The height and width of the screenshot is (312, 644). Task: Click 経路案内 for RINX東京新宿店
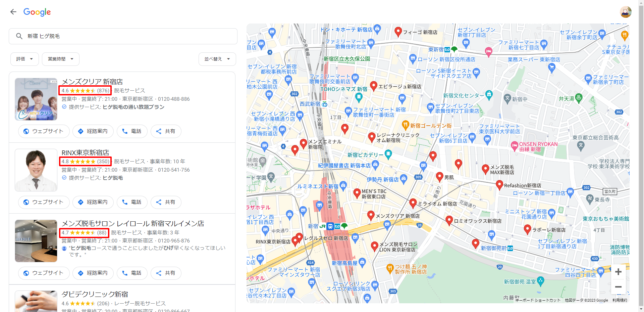point(93,202)
